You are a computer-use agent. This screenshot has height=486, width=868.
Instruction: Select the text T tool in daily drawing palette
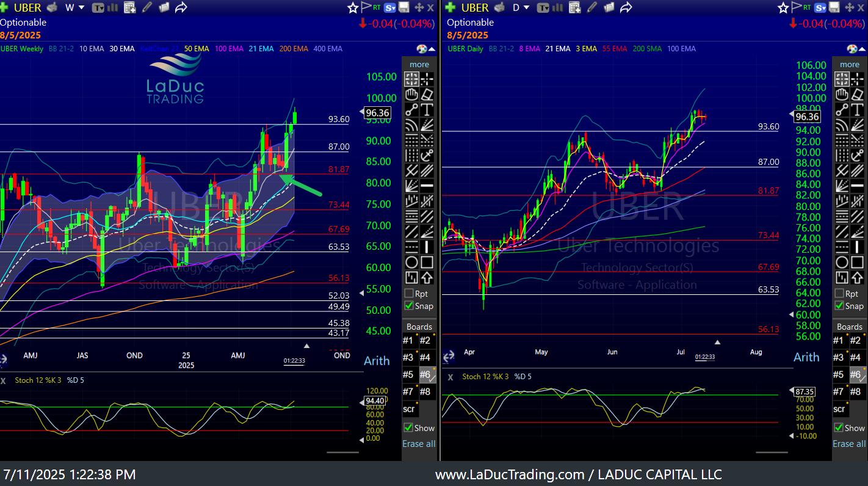tap(857, 109)
